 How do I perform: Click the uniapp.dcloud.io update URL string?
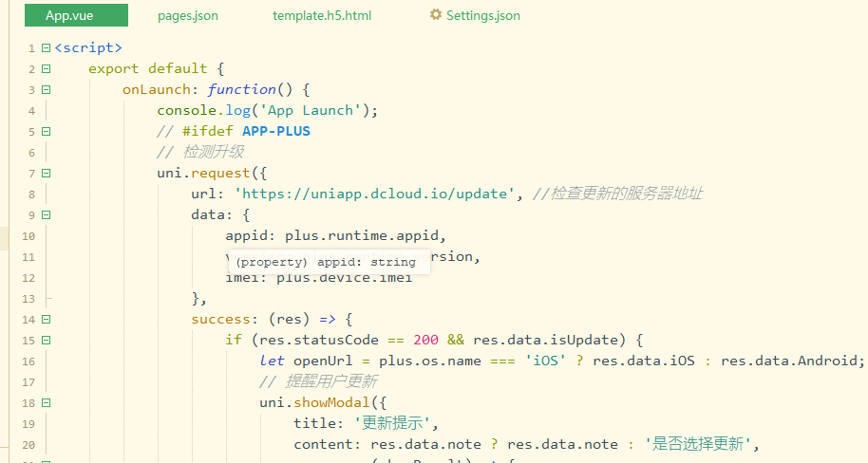click(x=378, y=194)
